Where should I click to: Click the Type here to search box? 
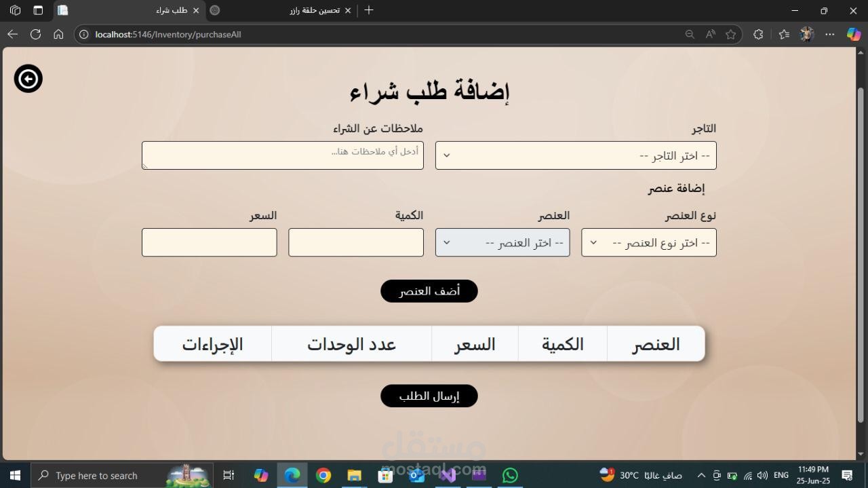click(122, 475)
